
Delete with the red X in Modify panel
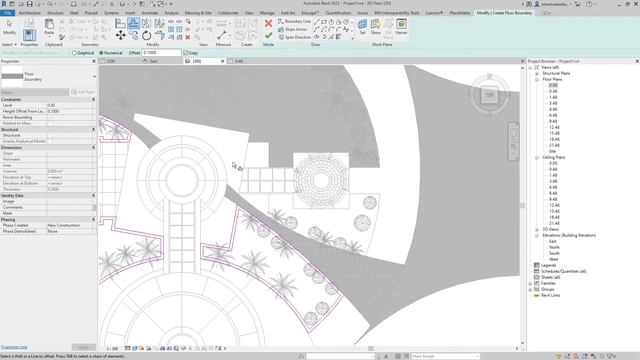(188, 38)
